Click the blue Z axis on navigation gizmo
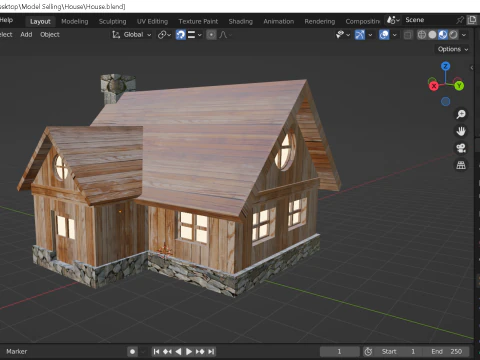 (x=445, y=66)
